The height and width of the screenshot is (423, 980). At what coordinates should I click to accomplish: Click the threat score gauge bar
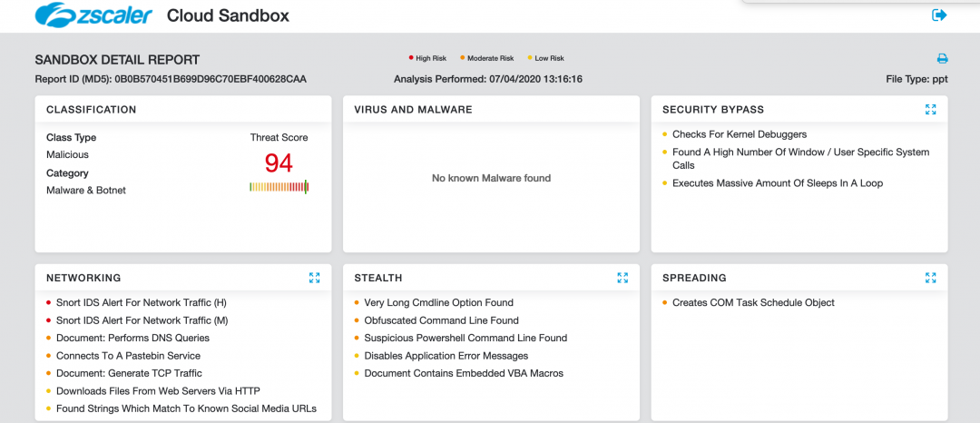pyautogui.click(x=279, y=187)
